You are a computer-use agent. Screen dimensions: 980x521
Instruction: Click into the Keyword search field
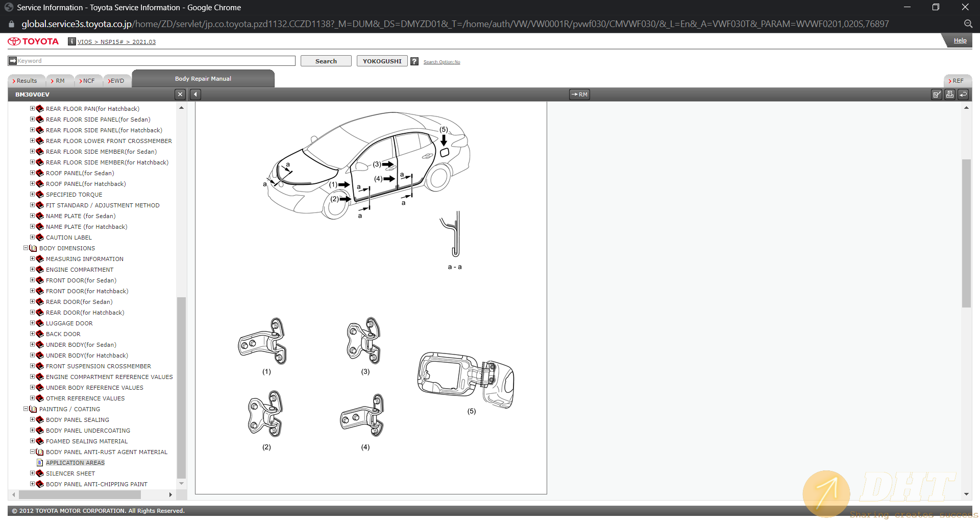156,61
